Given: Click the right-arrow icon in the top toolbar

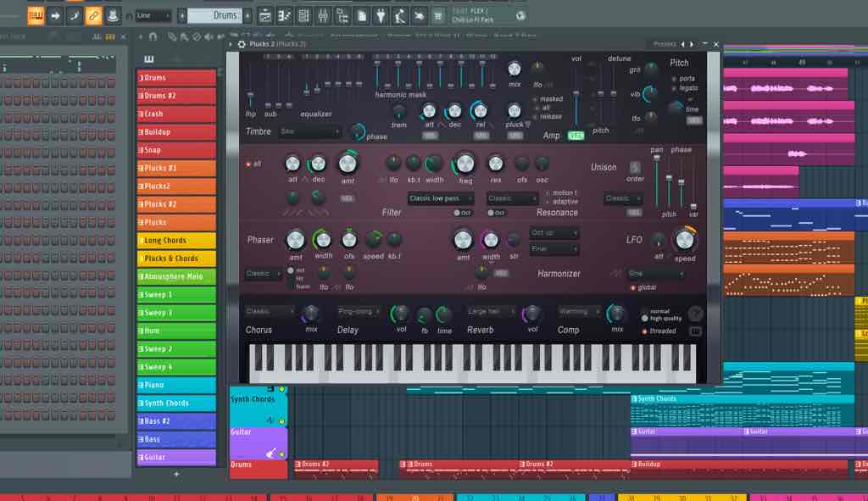Looking at the screenshot, I should (x=55, y=16).
